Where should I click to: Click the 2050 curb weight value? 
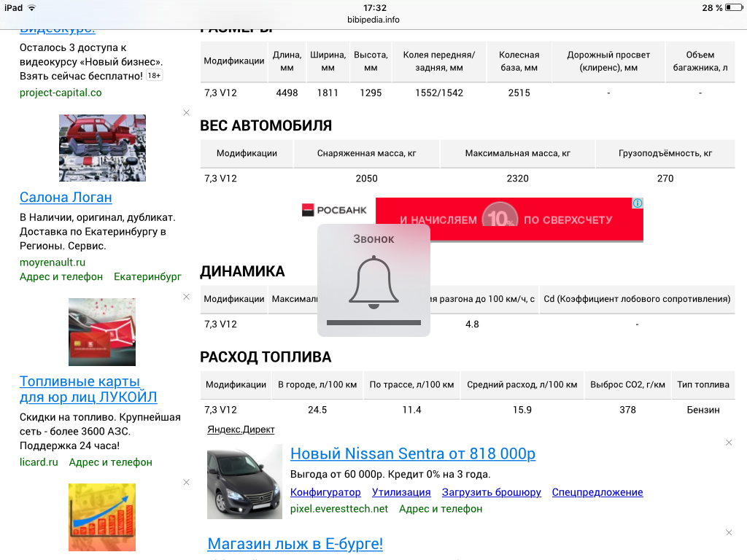(366, 179)
